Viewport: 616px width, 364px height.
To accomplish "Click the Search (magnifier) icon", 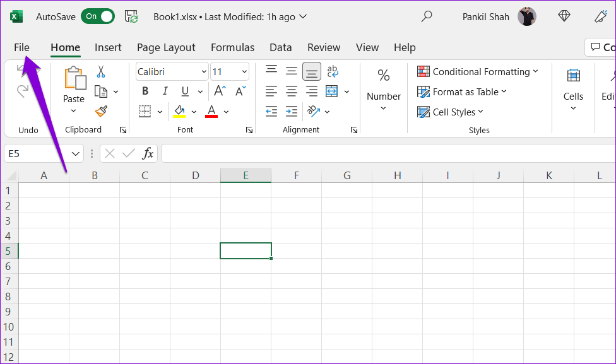I will 427,16.
